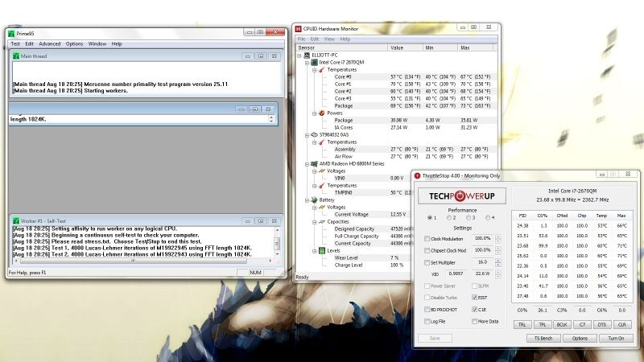This screenshot has width=644, height=362.
Task: Click the CLR button to reset max temps
Action: pyautogui.click(x=621, y=325)
